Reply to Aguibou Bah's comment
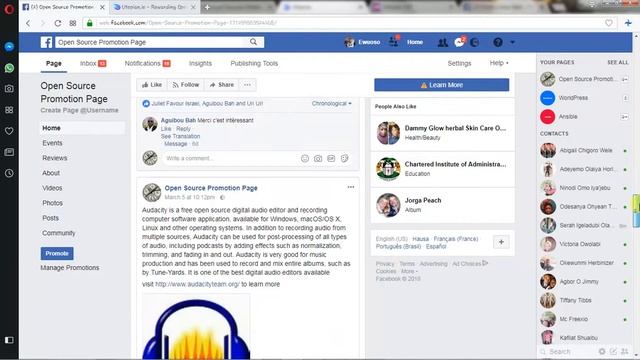 (x=183, y=129)
